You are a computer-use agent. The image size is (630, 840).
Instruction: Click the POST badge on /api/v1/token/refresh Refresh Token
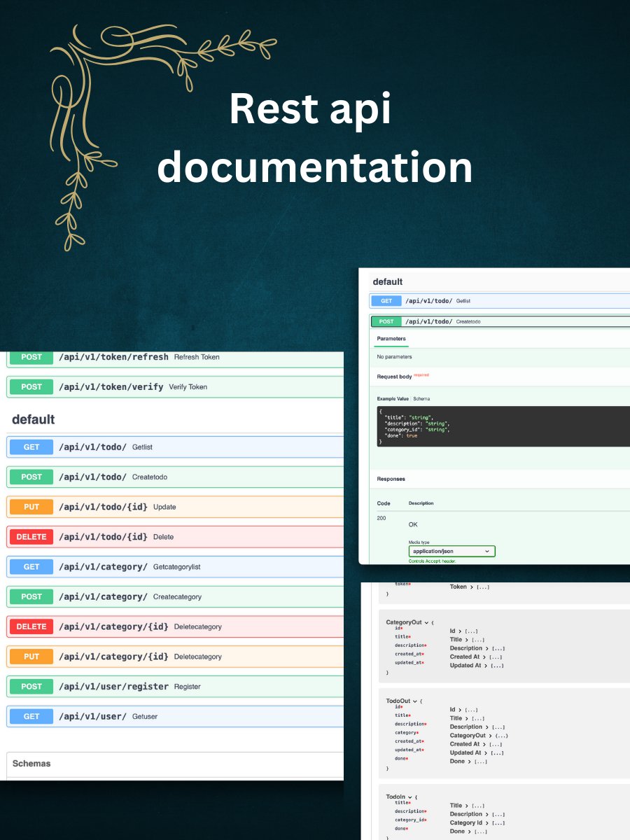click(x=31, y=357)
